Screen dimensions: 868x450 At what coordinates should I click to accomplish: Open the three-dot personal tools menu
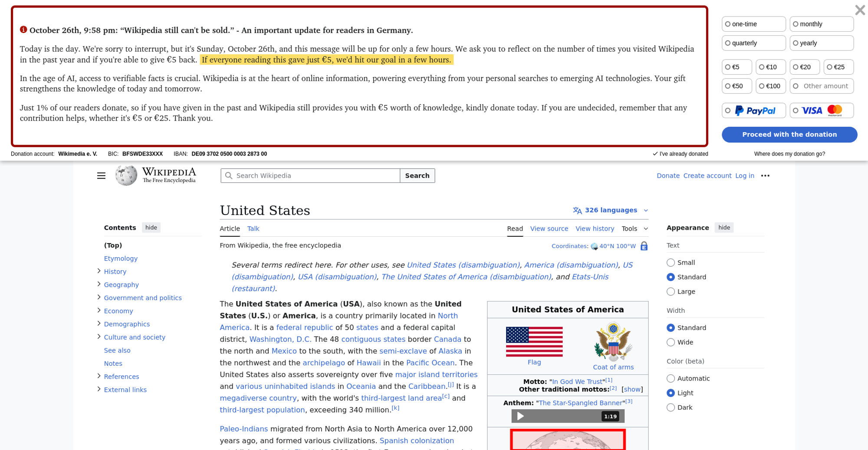click(765, 175)
